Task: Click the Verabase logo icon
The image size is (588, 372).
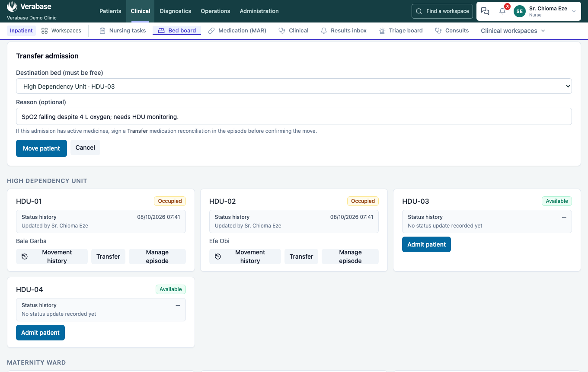Action: tap(12, 6)
